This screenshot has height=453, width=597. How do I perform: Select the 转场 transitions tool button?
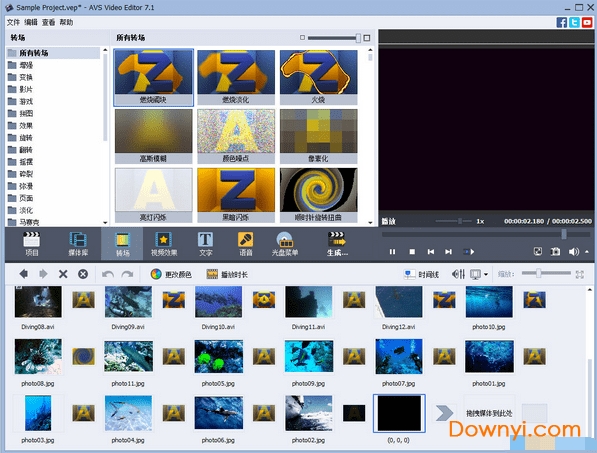click(x=122, y=244)
